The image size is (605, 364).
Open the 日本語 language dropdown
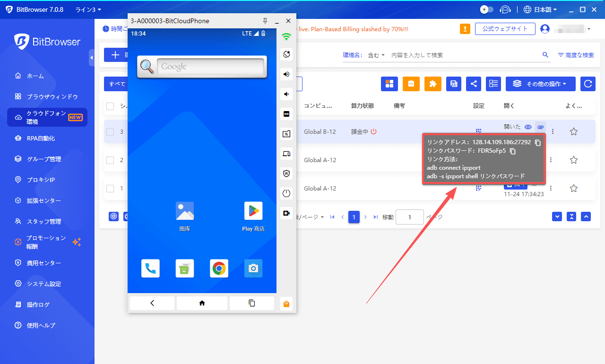541,9
